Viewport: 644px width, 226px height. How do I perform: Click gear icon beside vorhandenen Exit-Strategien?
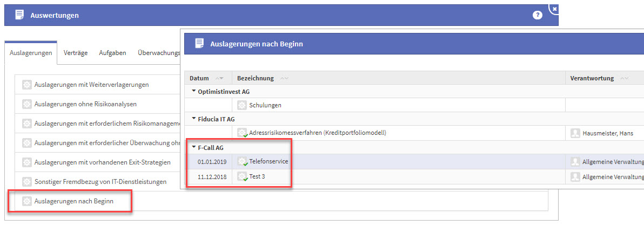[26, 162]
